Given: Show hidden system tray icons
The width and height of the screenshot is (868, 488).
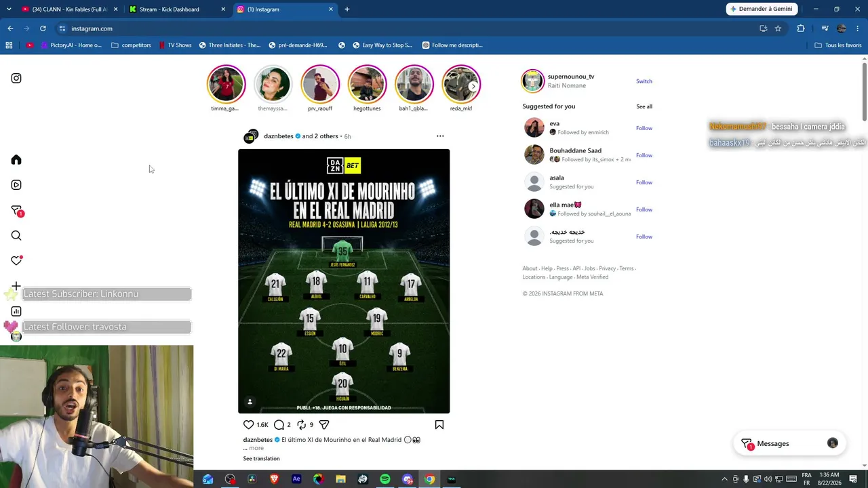Looking at the screenshot, I should tap(724, 479).
